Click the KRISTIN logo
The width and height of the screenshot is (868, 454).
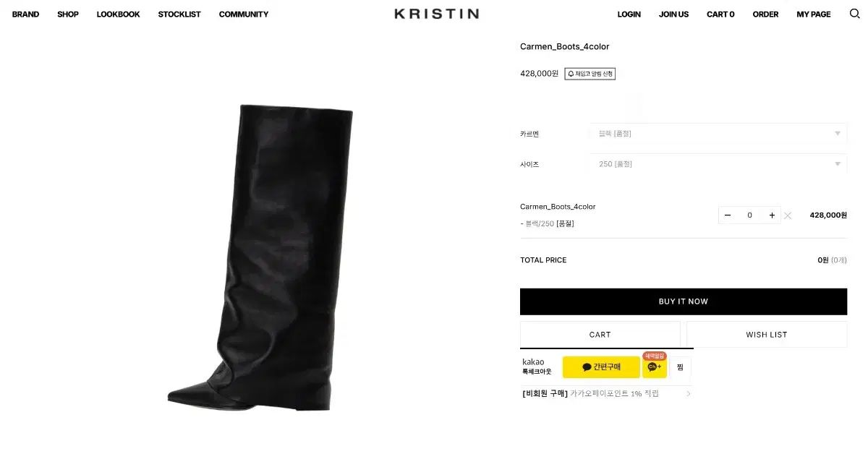pos(436,14)
